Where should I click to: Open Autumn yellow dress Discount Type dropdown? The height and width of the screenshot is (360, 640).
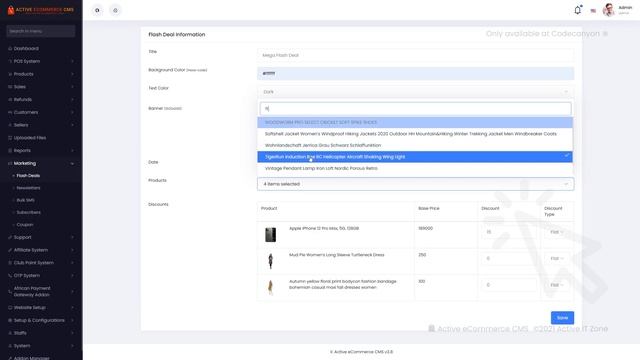coord(557,285)
